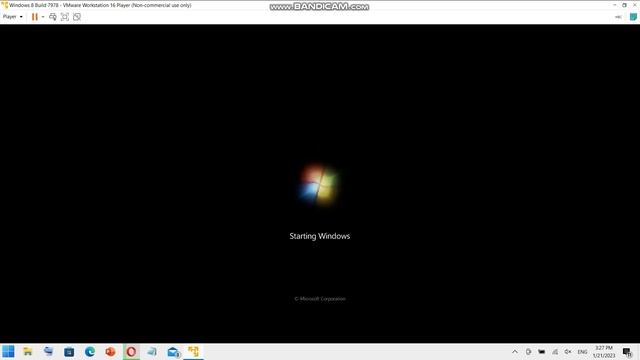Open Microsoft Store from the taskbar
This screenshot has width=640, height=360.
69,351
